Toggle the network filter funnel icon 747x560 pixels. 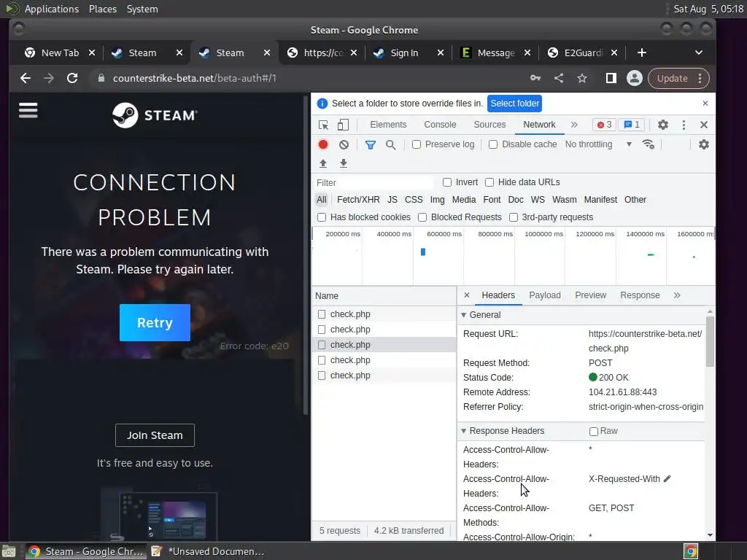click(x=370, y=144)
